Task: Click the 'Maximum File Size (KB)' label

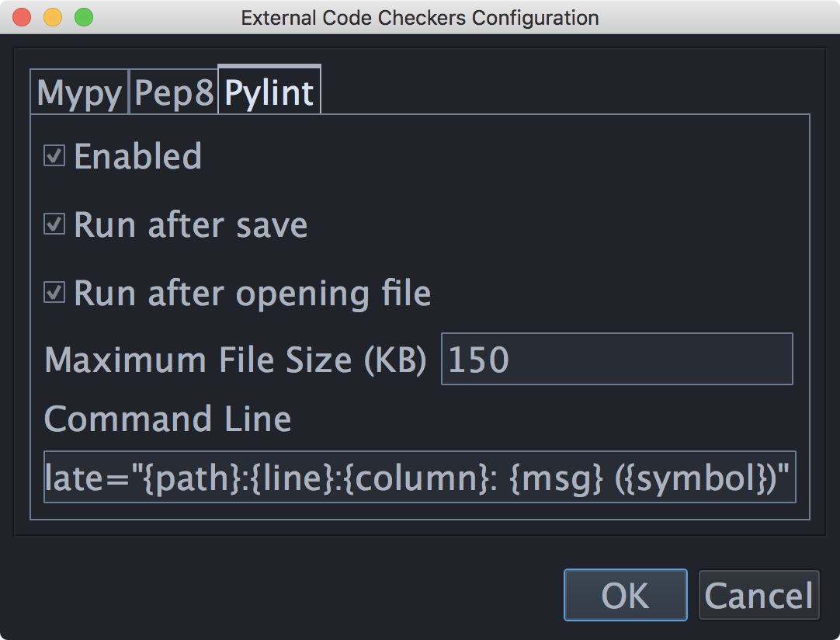Action: 236,359
